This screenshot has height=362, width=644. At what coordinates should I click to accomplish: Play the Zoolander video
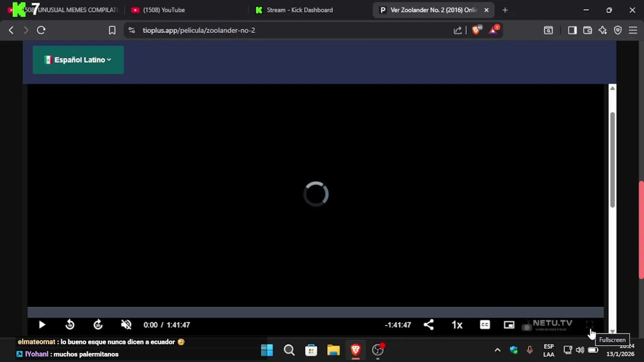click(42, 325)
